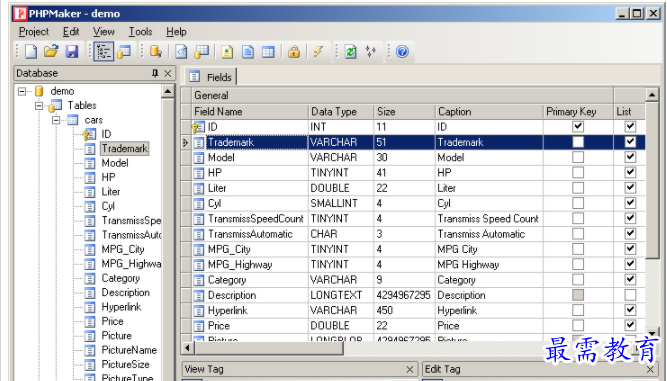667x381 pixels.
Task: Click the Tables folder icon in tree
Action: (x=55, y=105)
